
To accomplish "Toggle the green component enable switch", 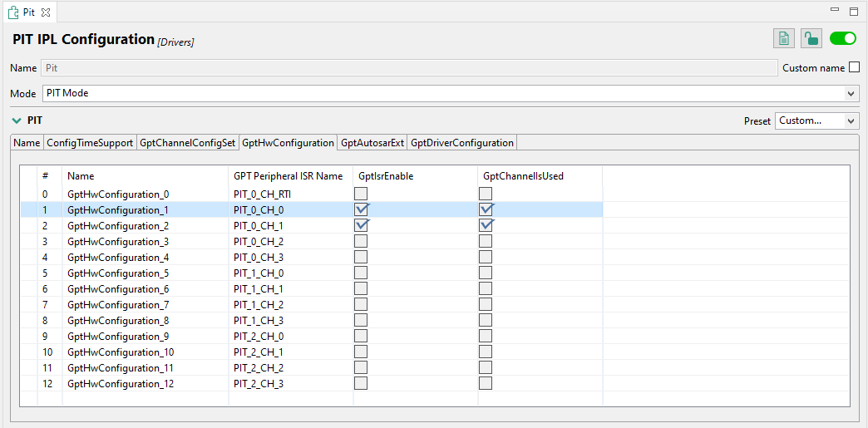I will pyautogui.click(x=842, y=38).
